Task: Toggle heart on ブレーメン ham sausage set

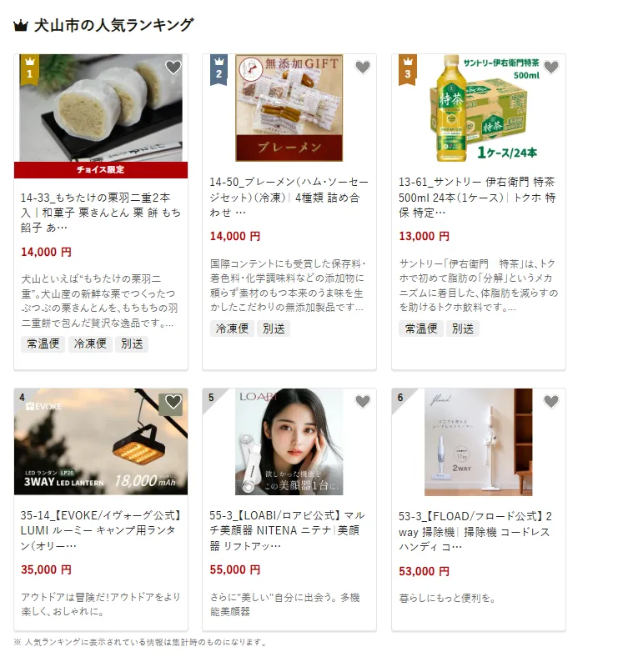Action: (362, 68)
